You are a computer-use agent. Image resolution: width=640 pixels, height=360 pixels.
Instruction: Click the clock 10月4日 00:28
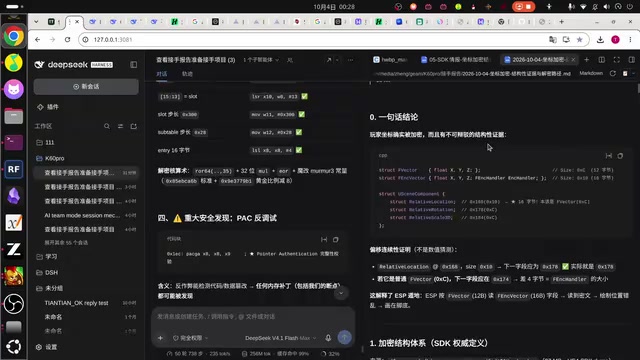[334, 7]
